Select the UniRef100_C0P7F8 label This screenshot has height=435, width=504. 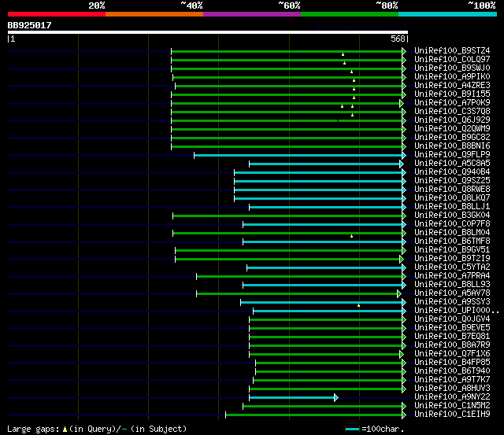tap(452, 224)
